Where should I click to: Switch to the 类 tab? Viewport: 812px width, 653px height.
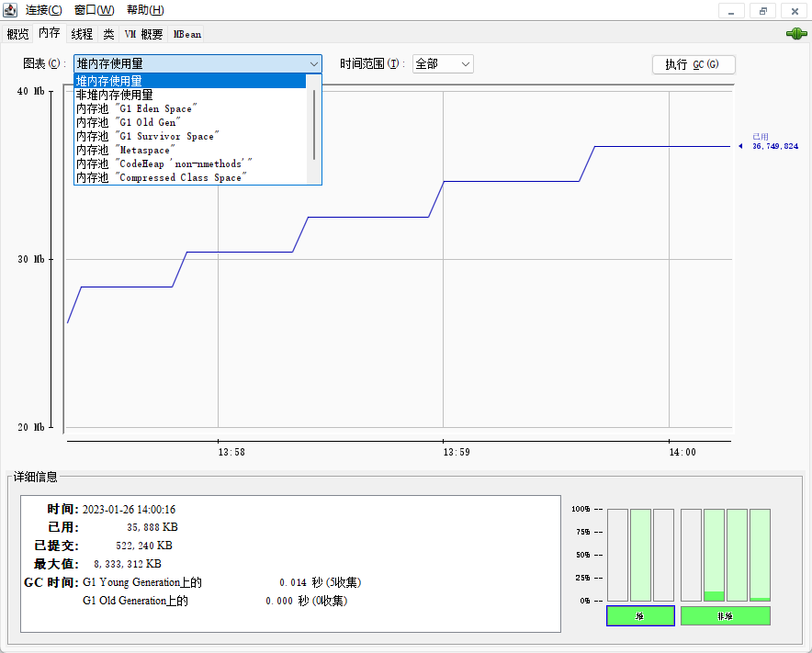point(108,34)
